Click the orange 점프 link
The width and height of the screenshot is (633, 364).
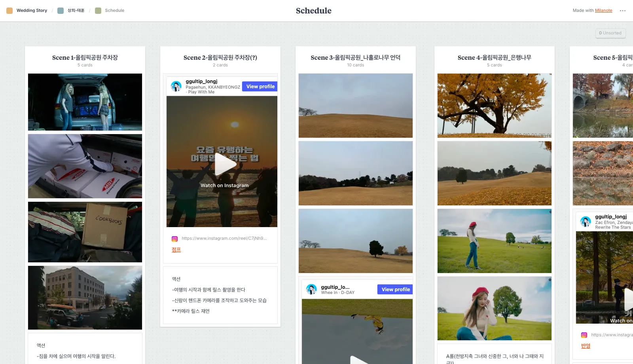point(176,250)
